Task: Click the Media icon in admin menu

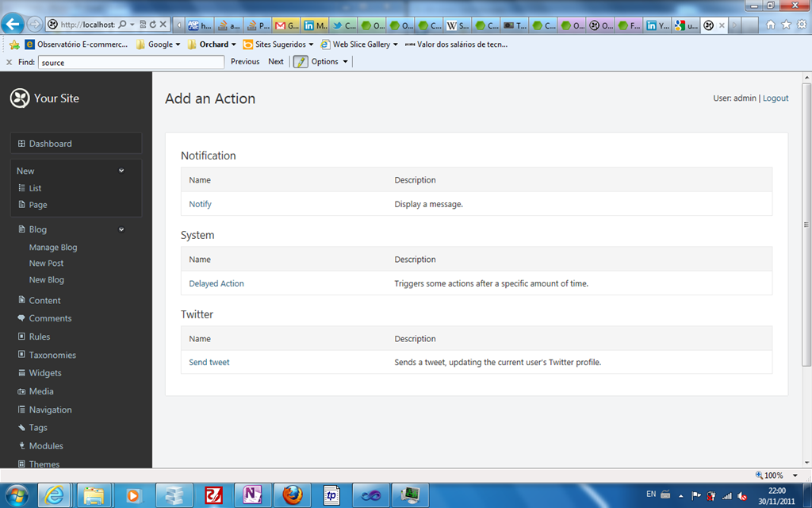Action: (x=21, y=391)
